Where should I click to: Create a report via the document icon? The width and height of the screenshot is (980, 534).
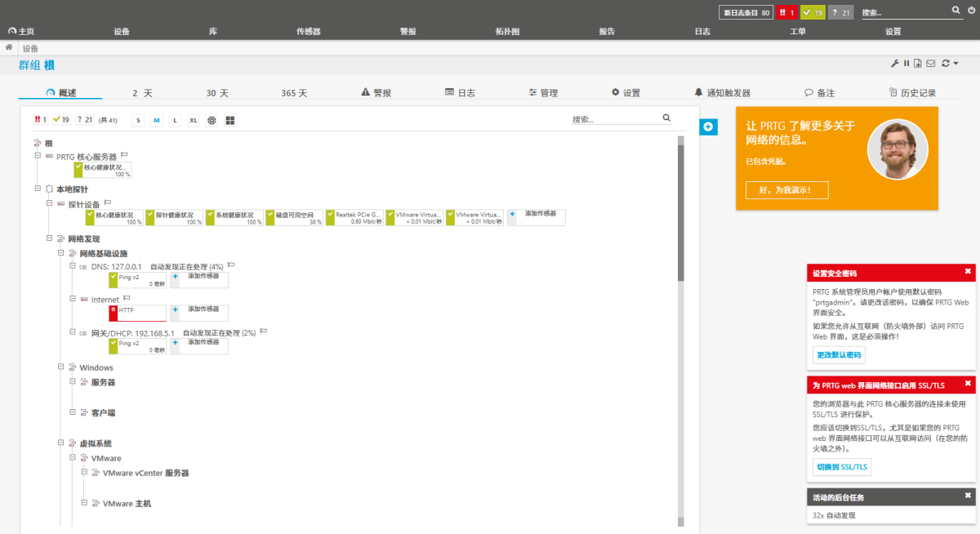[918, 63]
